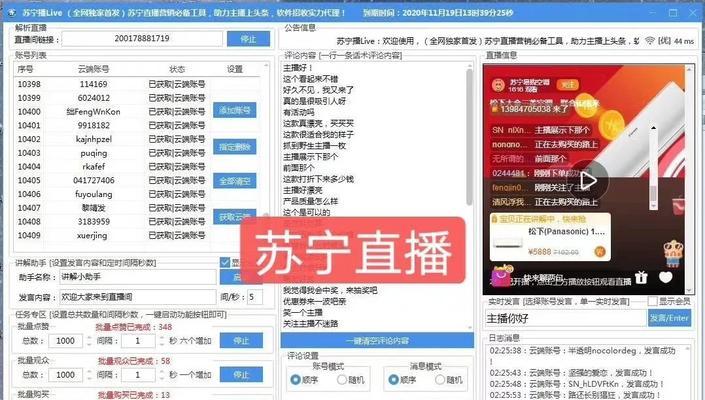Click the streamer avatar in live preview

(498, 84)
